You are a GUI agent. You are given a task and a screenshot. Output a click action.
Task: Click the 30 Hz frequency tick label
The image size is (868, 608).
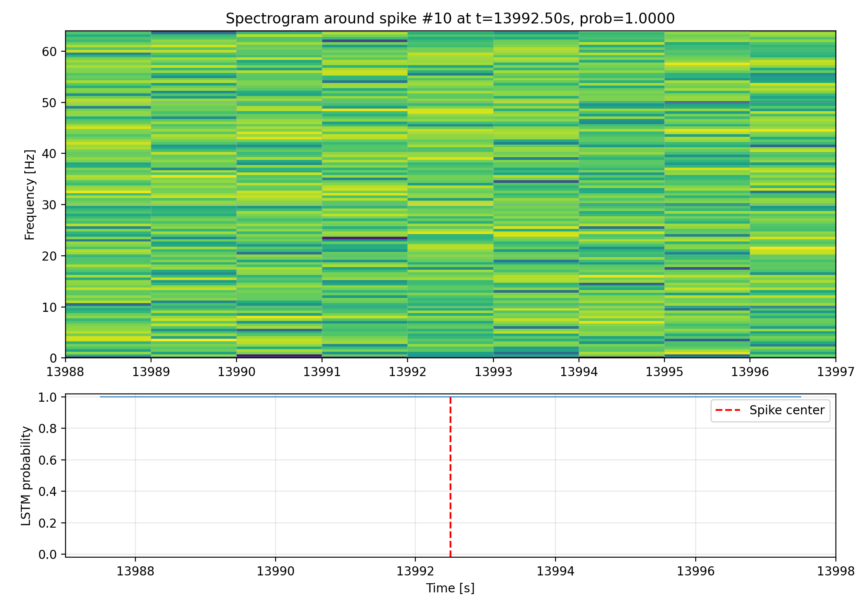[49, 205]
